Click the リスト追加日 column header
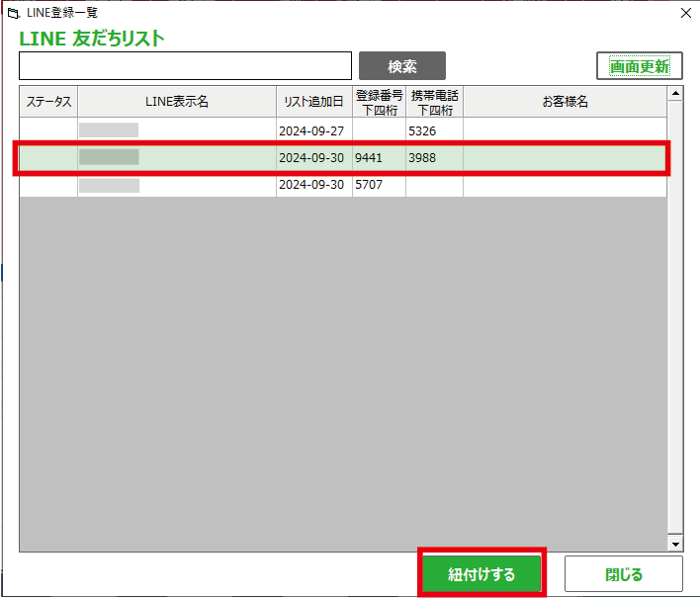This screenshot has width=700, height=598. tap(314, 102)
